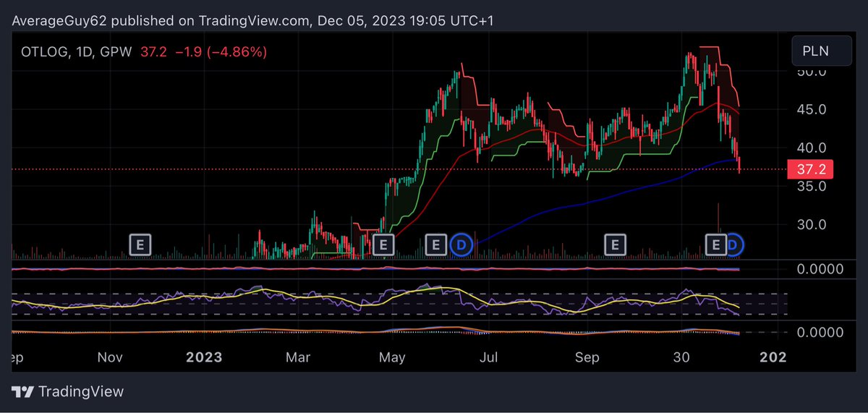Click the last D dividend marker on the right
The height and width of the screenshot is (413, 868).
733,244
